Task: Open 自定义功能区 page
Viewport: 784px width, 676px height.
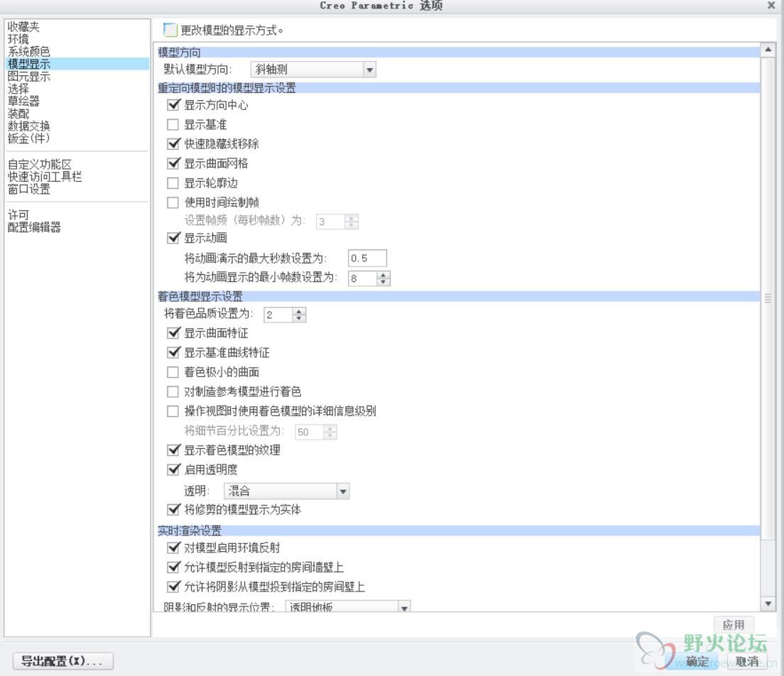Action: point(40,165)
